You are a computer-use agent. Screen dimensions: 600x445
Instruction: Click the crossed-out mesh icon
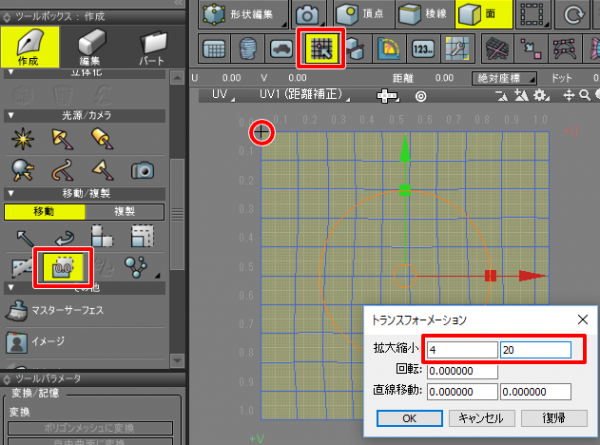point(496,49)
